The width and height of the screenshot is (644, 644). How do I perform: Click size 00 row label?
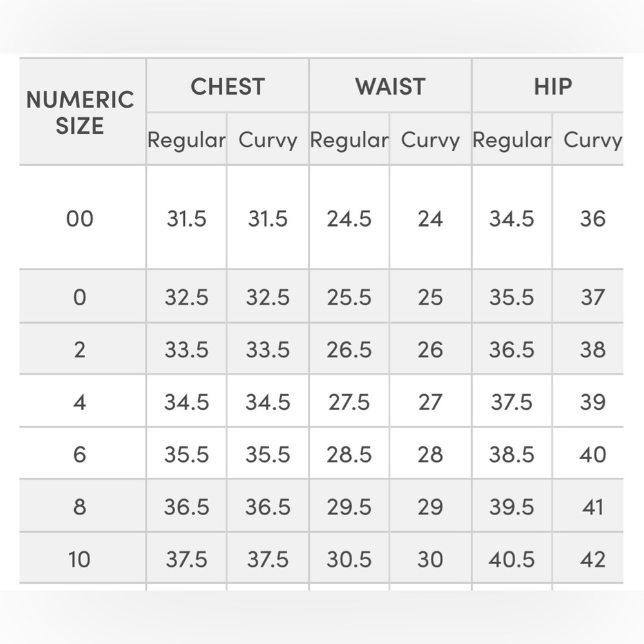pyautogui.click(x=80, y=218)
